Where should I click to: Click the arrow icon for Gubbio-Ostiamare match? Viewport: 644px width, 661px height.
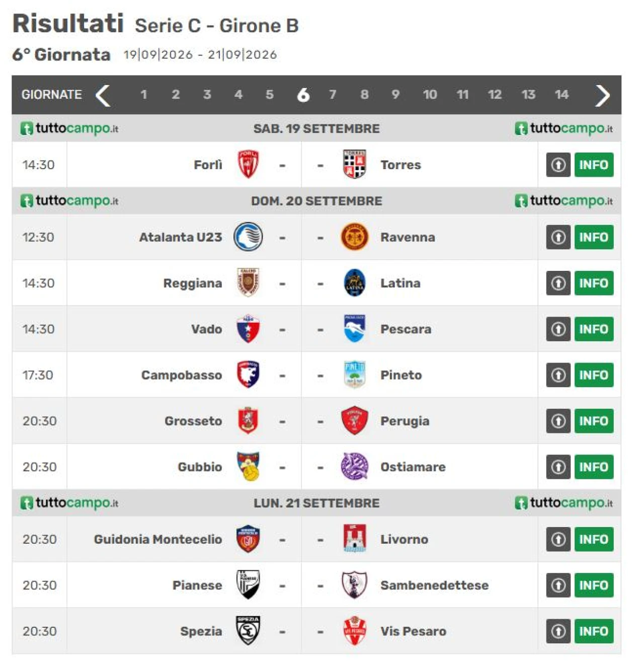click(558, 467)
